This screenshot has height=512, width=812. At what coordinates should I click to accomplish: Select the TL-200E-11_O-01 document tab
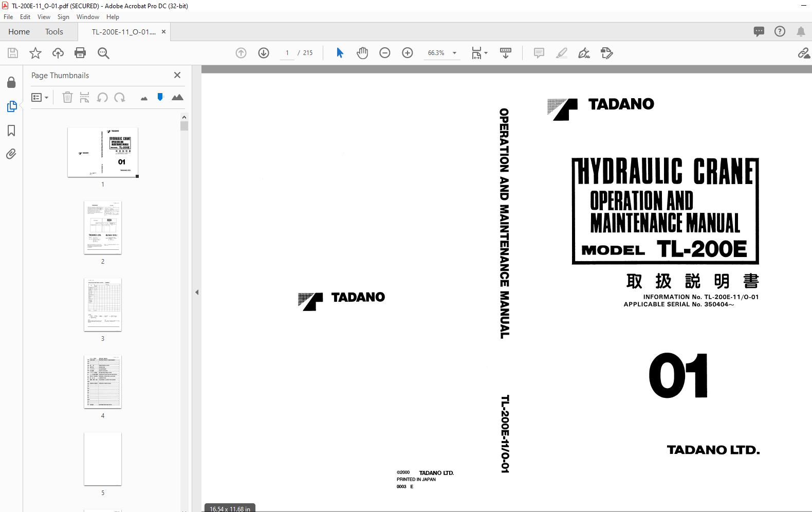(x=123, y=32)
